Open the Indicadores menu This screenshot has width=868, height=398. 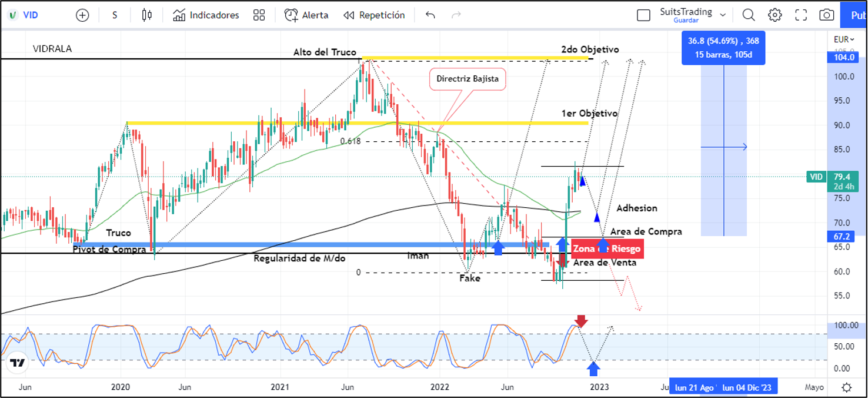coord(206,15)
